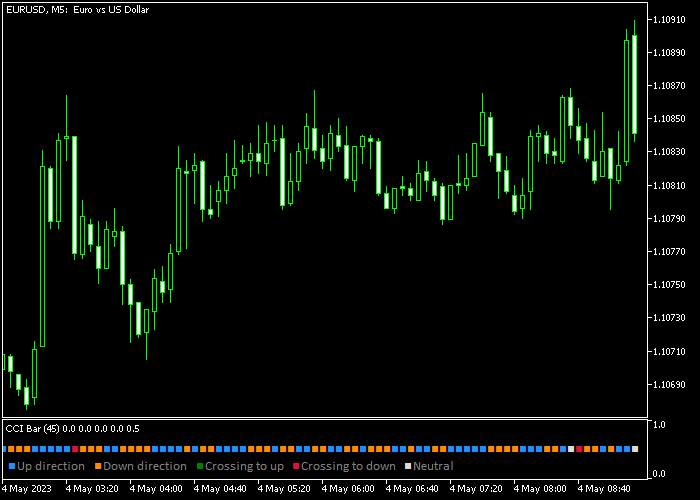
Task: Click the 1.10810 price axis label
Action: click(669, 185)
